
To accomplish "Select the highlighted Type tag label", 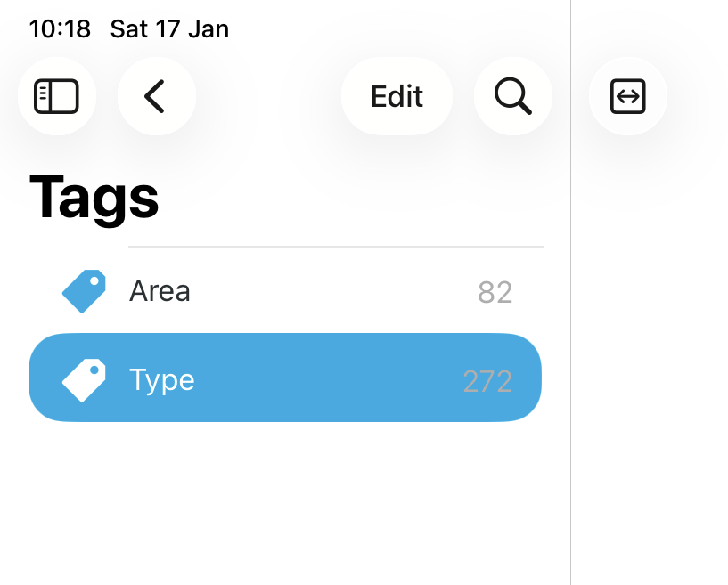I will pos(162,380).
